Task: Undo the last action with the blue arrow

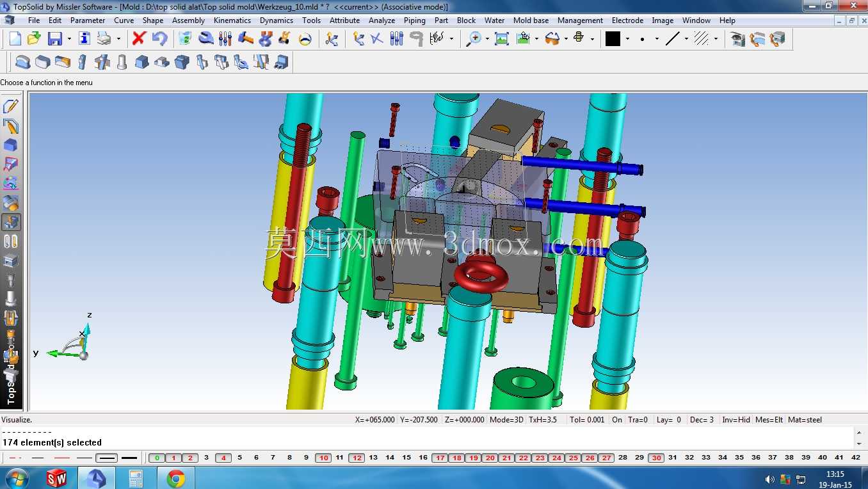Action: point(159,38)
